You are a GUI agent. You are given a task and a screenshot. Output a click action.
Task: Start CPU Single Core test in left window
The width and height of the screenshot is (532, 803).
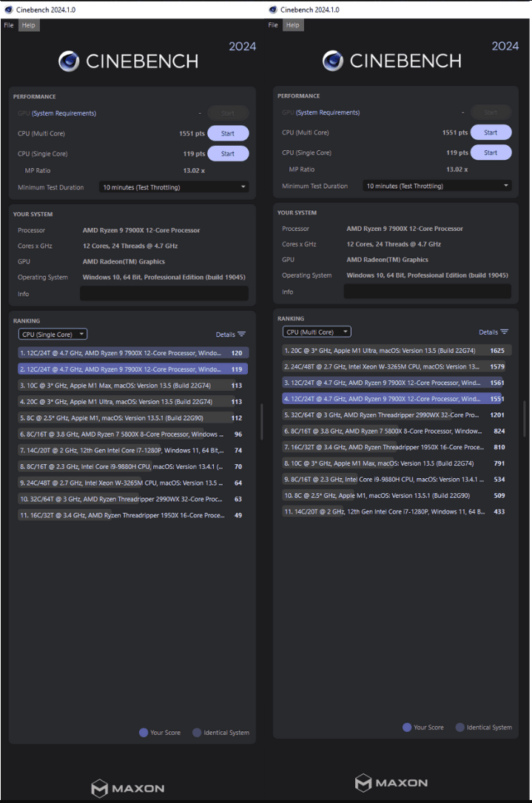point(228,154)
